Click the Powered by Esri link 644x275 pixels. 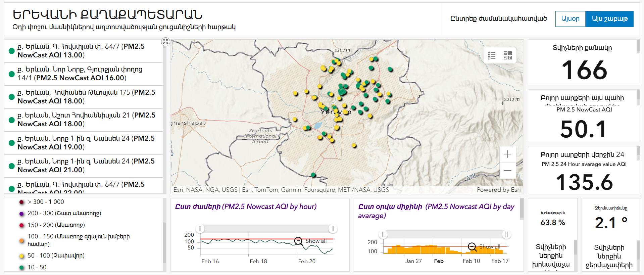pyautogui.click(x=498, y=190)
